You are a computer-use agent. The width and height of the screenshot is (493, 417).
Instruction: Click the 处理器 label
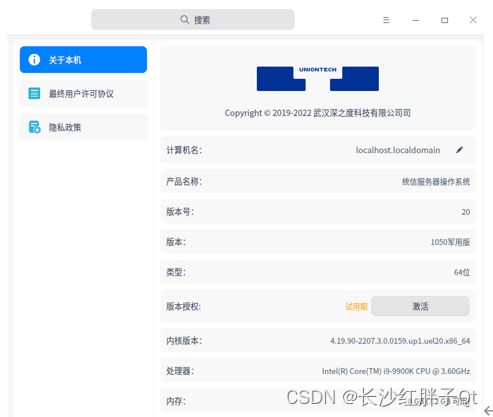180,371
